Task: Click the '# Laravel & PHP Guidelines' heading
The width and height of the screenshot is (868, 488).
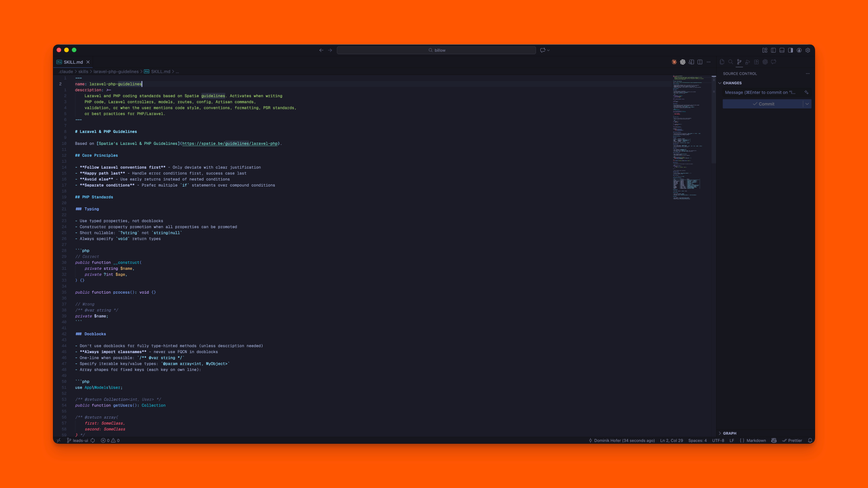Action: coord(106,131)
